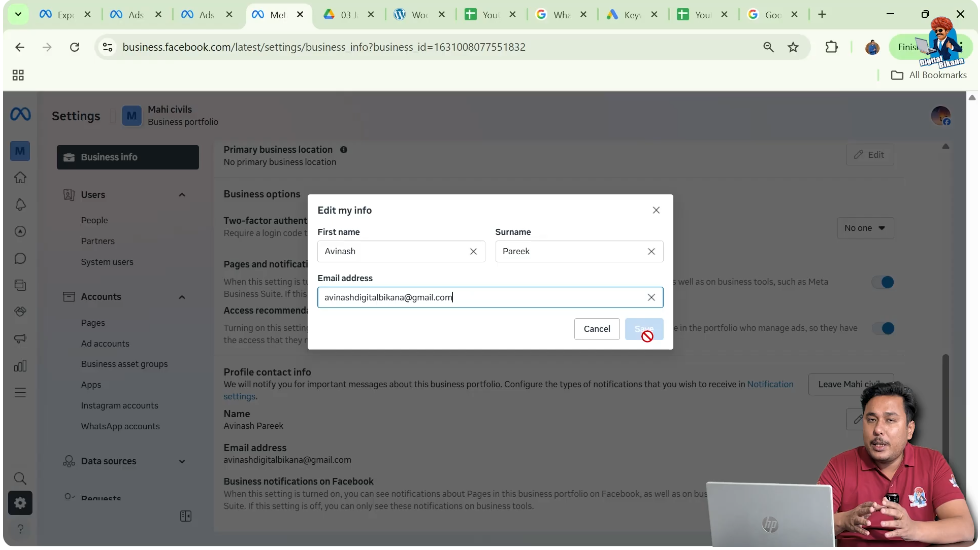
Task: Open the Home icon in left rail
Action: tap(20, 178)
